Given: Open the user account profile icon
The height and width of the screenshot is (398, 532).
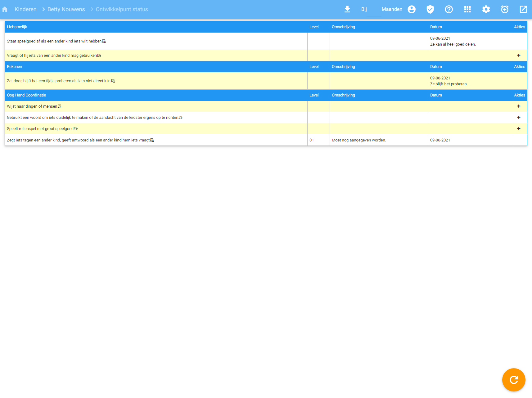Looking at the screenshot, I should [x=412, y=9].
